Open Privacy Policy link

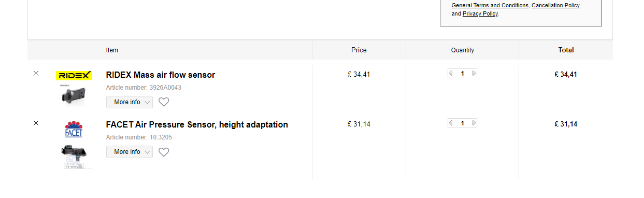[x=480, y=13]
